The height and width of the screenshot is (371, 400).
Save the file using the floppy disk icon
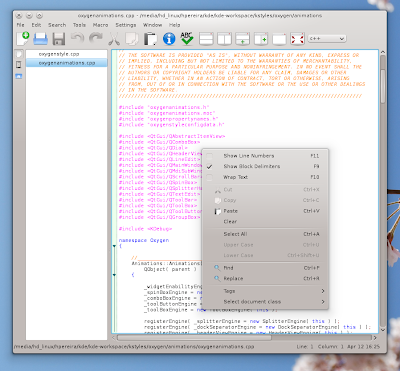[59, 39]
